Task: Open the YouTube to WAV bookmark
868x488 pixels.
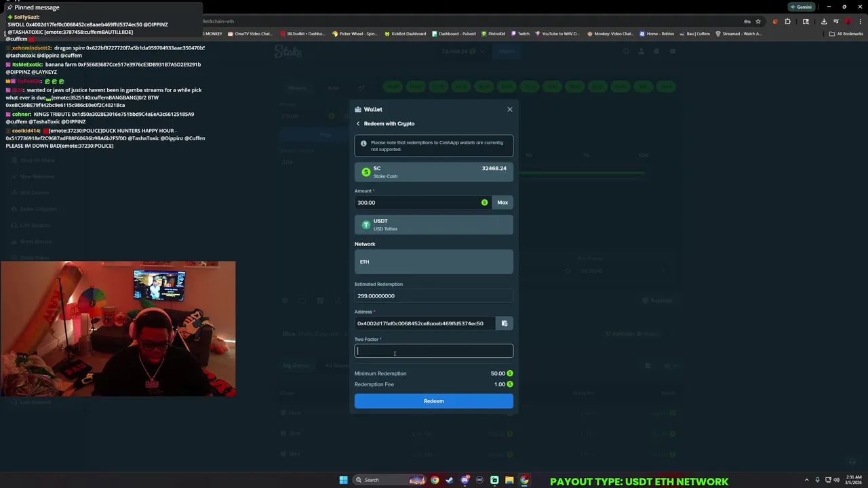Action: [x=557, y=33]
